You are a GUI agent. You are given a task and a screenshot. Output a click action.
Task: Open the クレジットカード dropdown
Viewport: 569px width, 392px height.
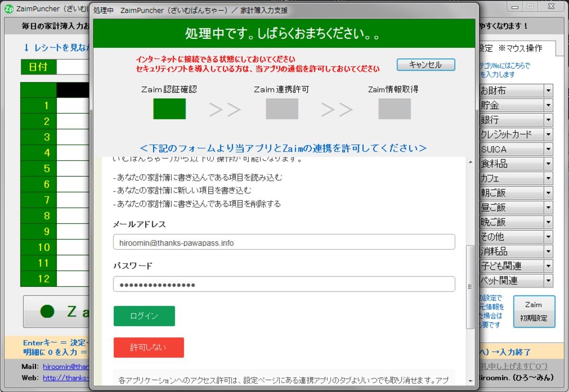tap(548, 135)
